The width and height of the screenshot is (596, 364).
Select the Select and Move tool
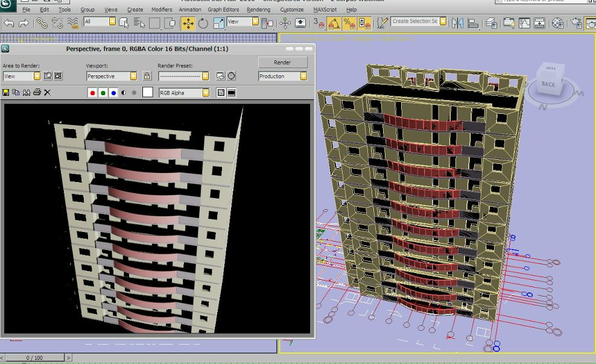[x=188, y=23]
